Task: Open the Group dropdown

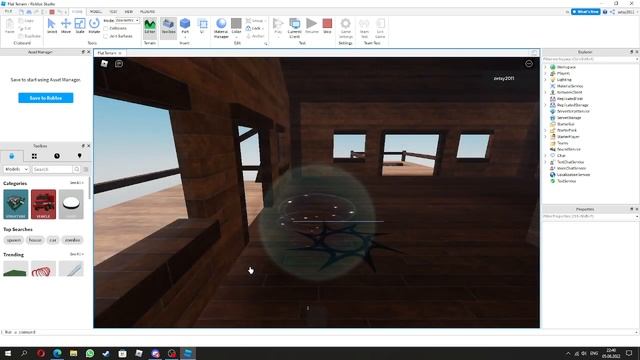Action: coord(256,20)
